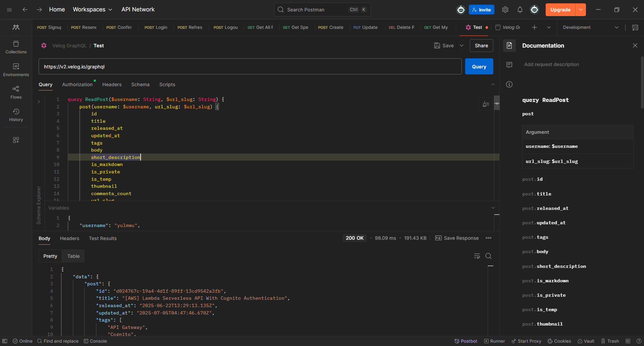Open the Runner from status bar
644x346 pixels.
coord(494,341)
